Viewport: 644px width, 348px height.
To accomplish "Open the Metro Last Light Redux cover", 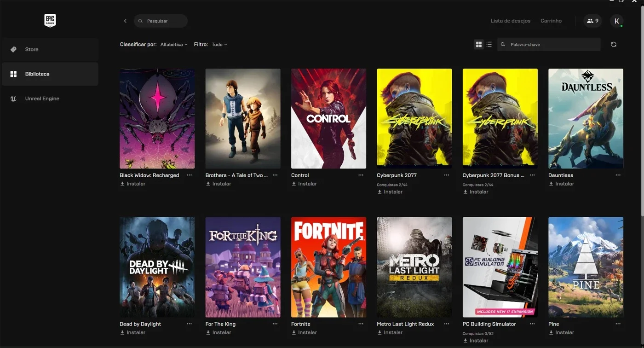I will coord(414,267).
